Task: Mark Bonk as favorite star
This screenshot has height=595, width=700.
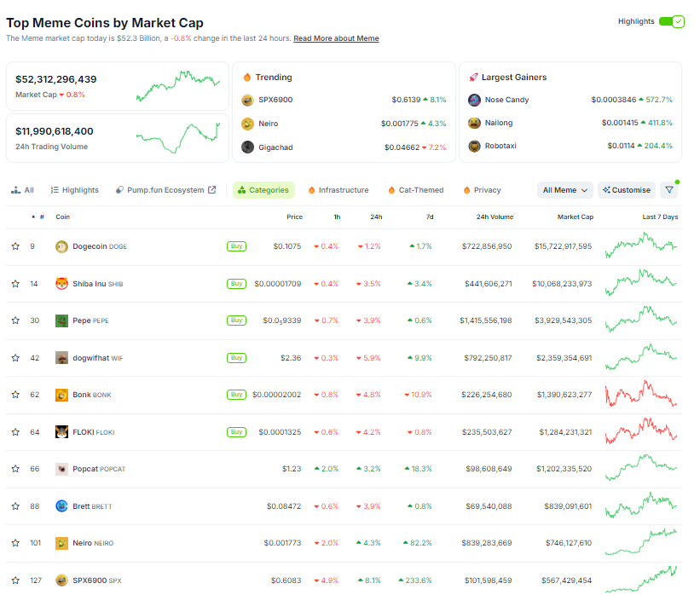Action: tap(15, 395)
